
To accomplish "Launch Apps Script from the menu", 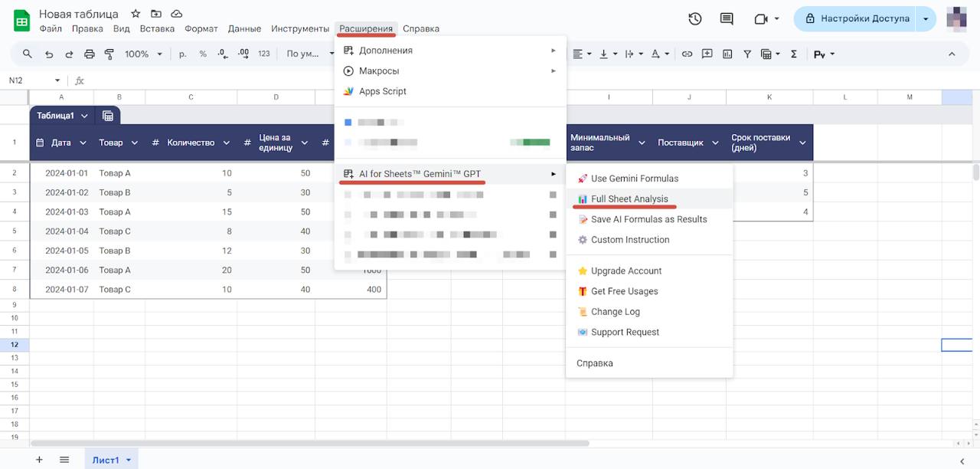I will click(x=450, y=91).
